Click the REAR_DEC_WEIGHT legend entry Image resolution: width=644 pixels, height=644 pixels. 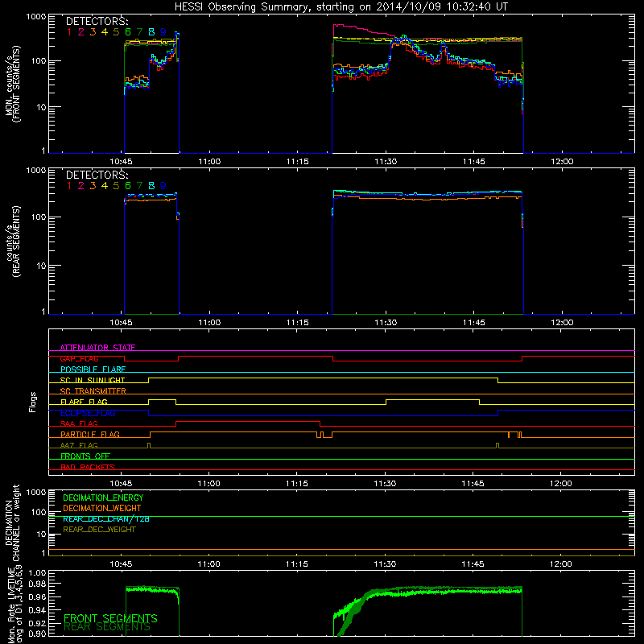click(99, 530)
